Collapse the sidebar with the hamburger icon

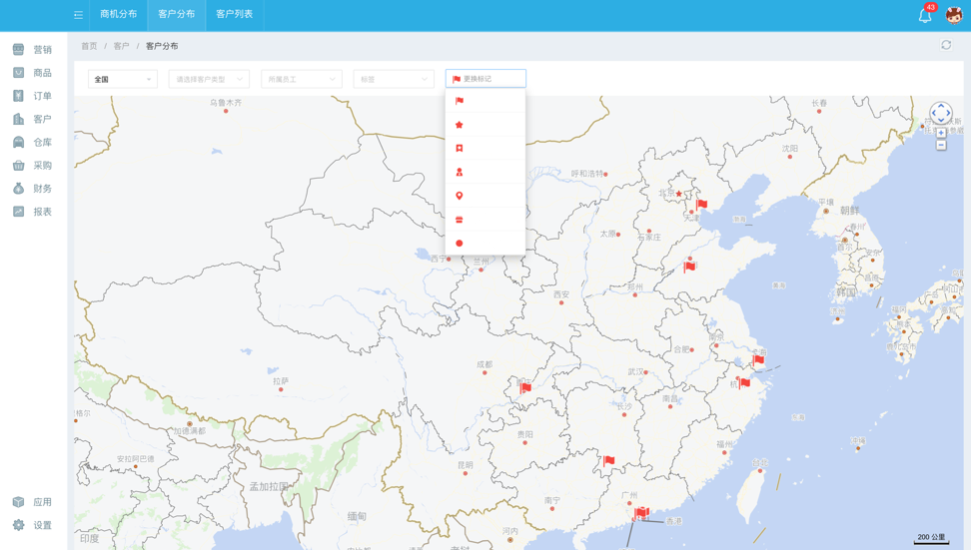[x=78, y=15]
